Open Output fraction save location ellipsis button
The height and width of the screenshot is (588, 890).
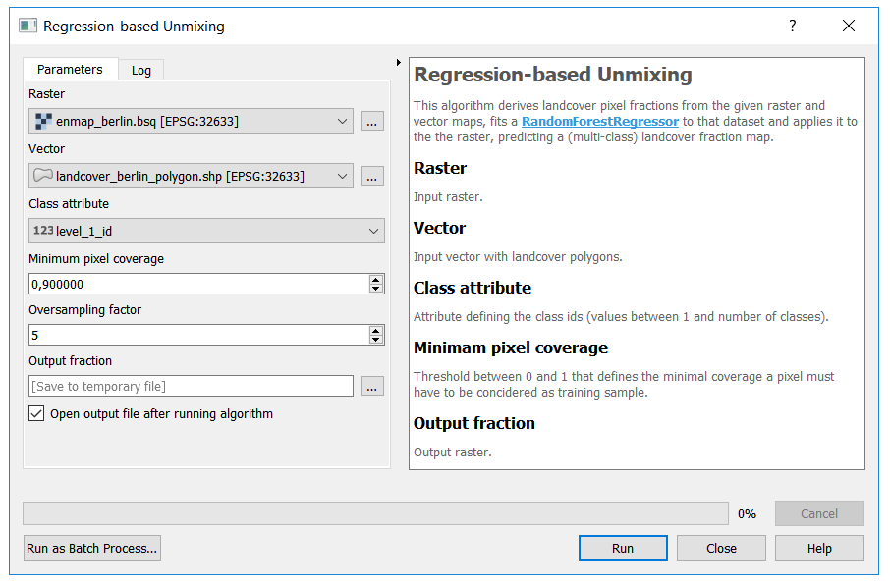click(371, 386)
